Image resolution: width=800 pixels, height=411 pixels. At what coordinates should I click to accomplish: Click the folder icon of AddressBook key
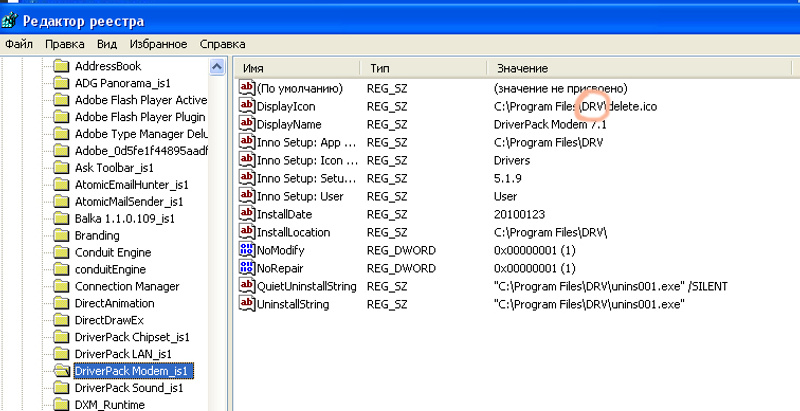point(60,66)
